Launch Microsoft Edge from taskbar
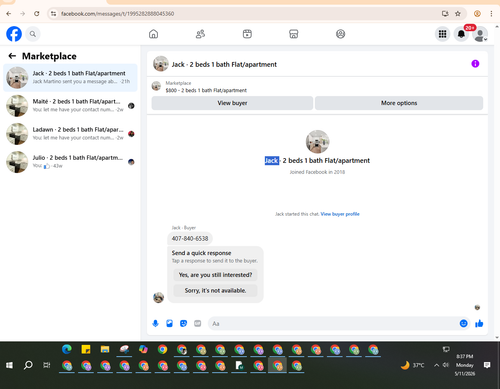 pyautogui.click(x=67, y=349)
